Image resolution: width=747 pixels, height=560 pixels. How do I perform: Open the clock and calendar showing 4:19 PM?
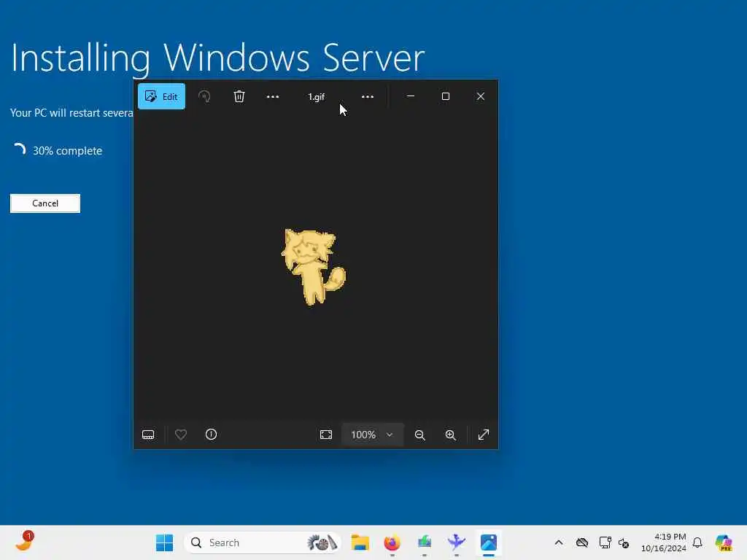click(663, 542)
